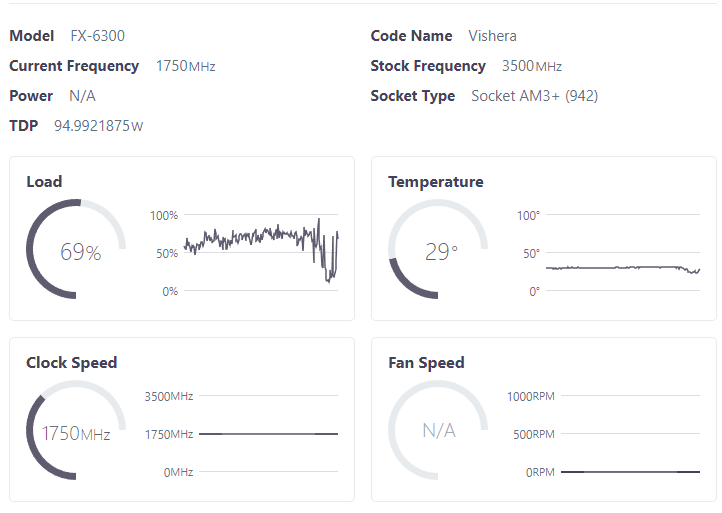722x513 pixels.
Task: Click the Socket AM3+ (942) value
Action: pos(534,96)
